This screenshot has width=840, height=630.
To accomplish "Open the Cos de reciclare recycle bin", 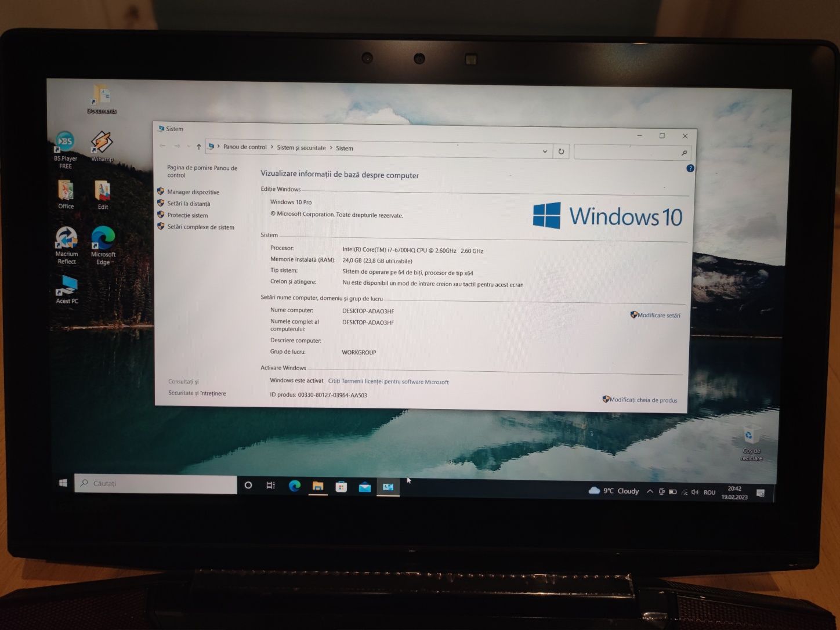I will click(x=751, y=444).
